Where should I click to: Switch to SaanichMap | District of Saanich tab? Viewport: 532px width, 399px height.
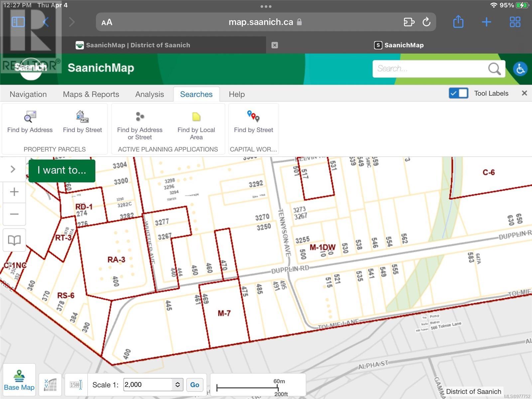[x=133, y=45]
